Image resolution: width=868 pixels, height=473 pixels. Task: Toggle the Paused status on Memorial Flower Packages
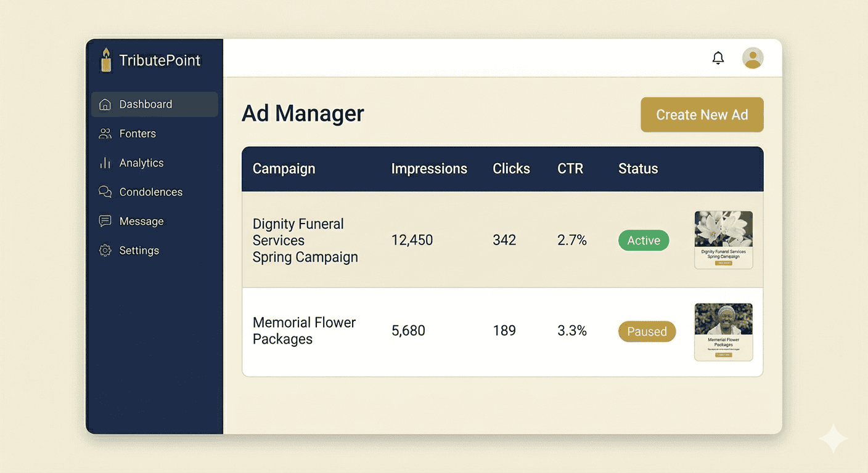[647, 331]
